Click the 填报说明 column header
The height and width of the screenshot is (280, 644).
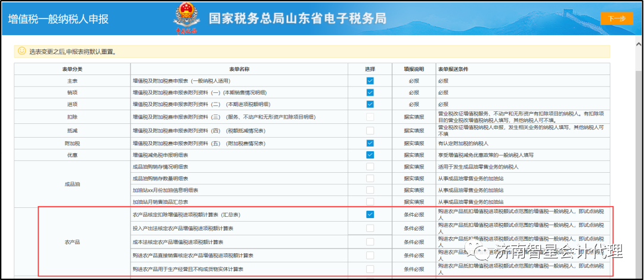tap(414, 69)
